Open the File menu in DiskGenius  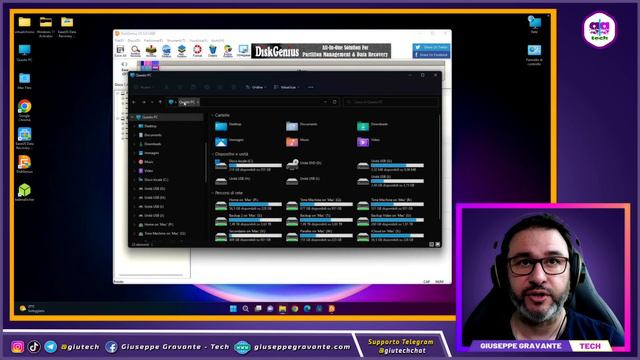pos(119,40)
